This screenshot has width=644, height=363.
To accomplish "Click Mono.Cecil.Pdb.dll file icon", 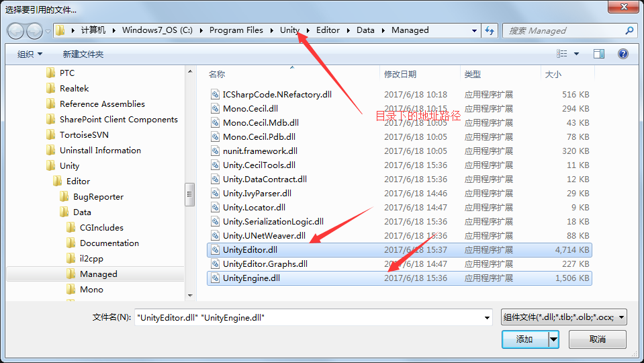I will 215,137.
